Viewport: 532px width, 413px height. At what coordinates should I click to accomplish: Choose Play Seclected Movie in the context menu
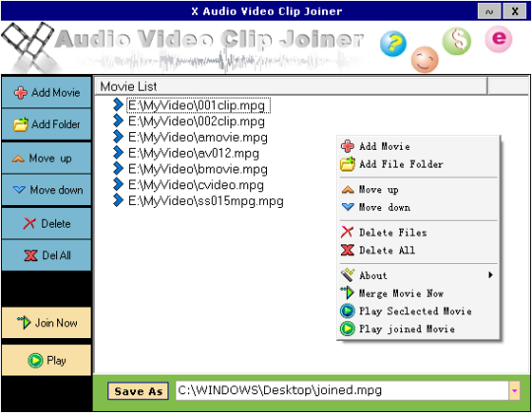[419, 310]
